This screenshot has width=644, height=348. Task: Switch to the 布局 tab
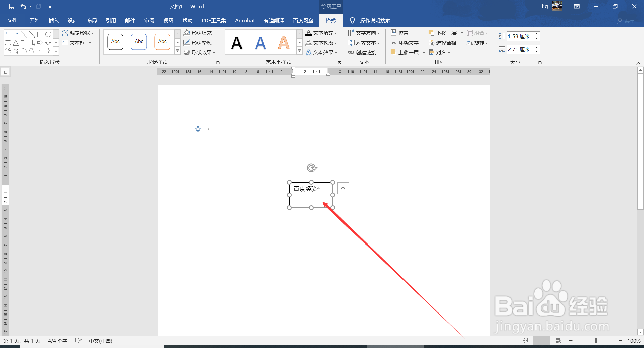coord(92,21)
